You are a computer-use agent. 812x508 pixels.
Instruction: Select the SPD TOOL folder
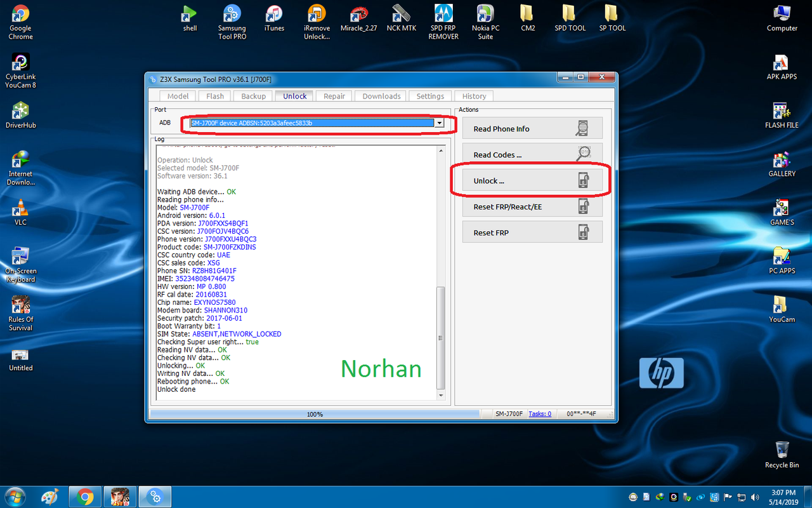[x=570, y=18]
